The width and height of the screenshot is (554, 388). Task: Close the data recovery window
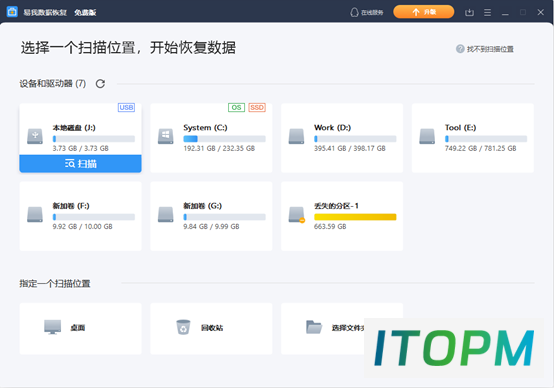(541, 12)
